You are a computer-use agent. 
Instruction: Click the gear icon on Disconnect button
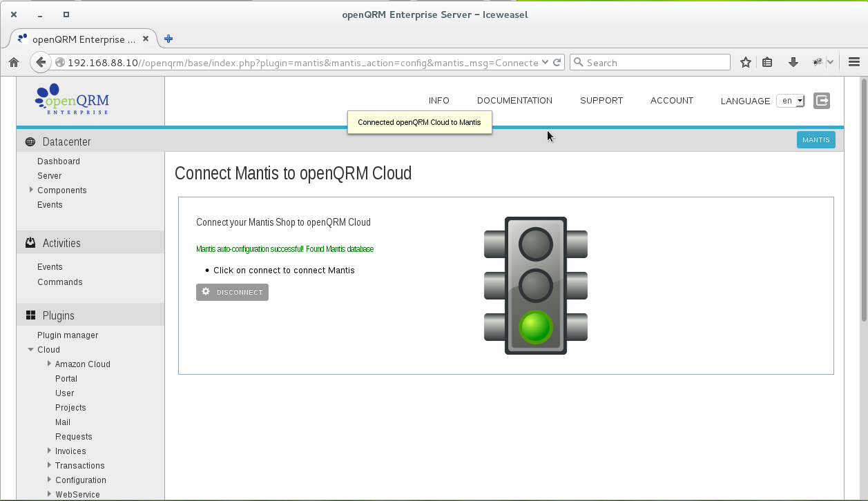(x=206, y=292)
